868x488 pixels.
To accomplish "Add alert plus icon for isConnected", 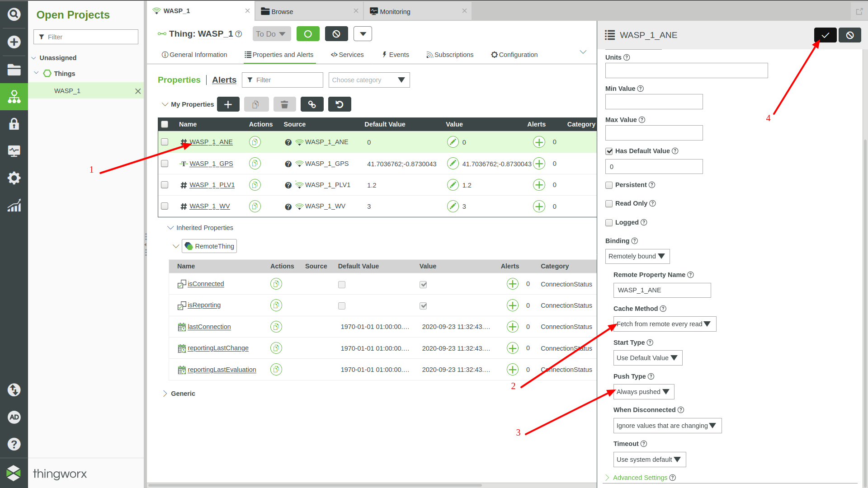I will 513,284.
